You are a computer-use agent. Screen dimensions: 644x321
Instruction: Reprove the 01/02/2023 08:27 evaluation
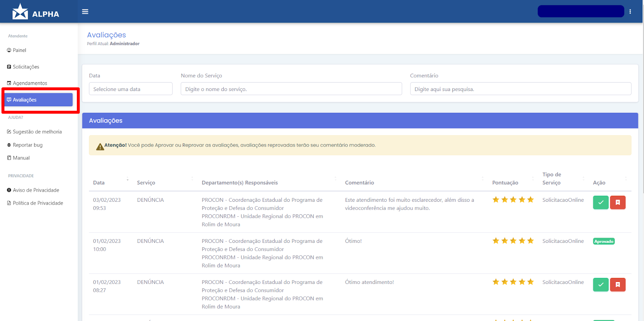click(x=618, y=284)
